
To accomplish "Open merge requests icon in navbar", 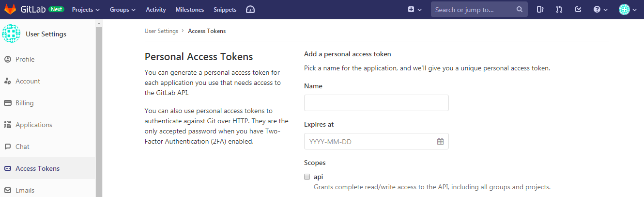I will click(559, 10).
